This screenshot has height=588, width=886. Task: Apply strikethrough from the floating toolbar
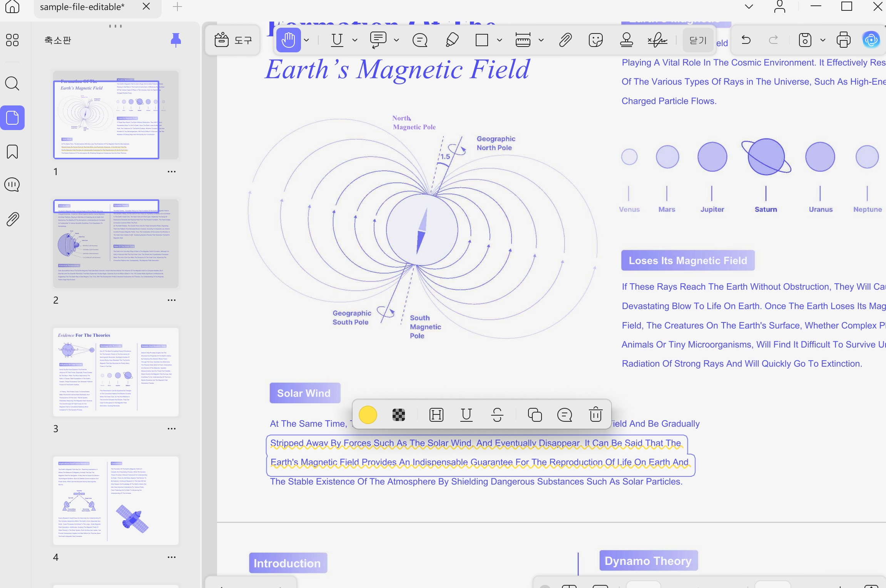coord(497,414)
